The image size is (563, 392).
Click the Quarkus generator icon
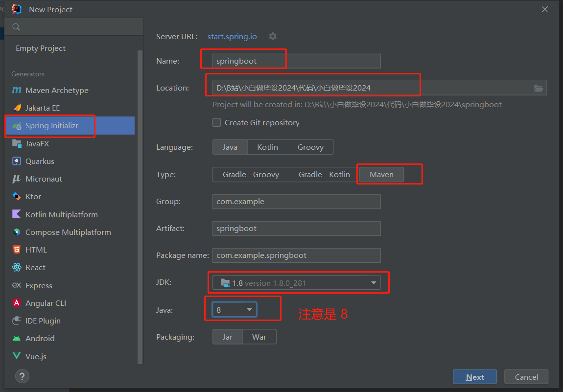[17, 161]
